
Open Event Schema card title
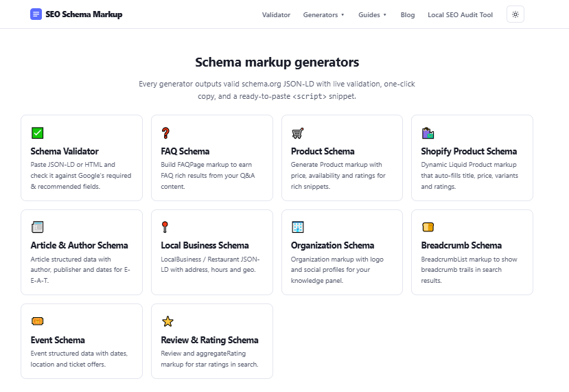(x=58, y=340)
